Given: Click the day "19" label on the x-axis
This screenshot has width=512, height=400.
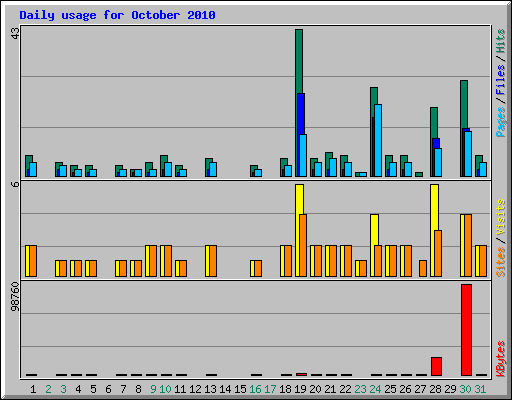Looking at the screenshot, I should pyautogui.click(x=300, y=389).
